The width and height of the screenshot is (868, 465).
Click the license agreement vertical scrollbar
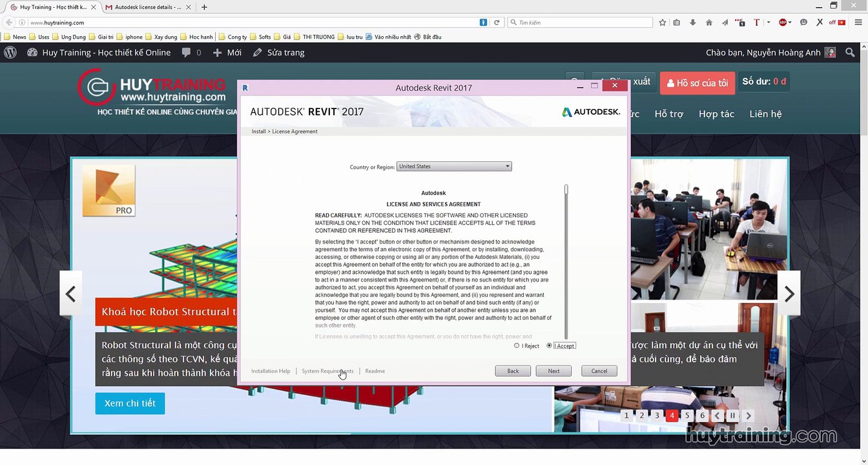click(566, 262)
